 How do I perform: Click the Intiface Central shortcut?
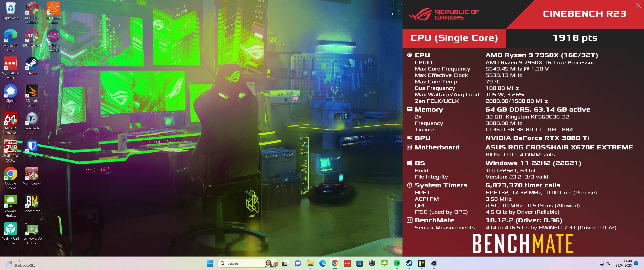pos(53,40)
